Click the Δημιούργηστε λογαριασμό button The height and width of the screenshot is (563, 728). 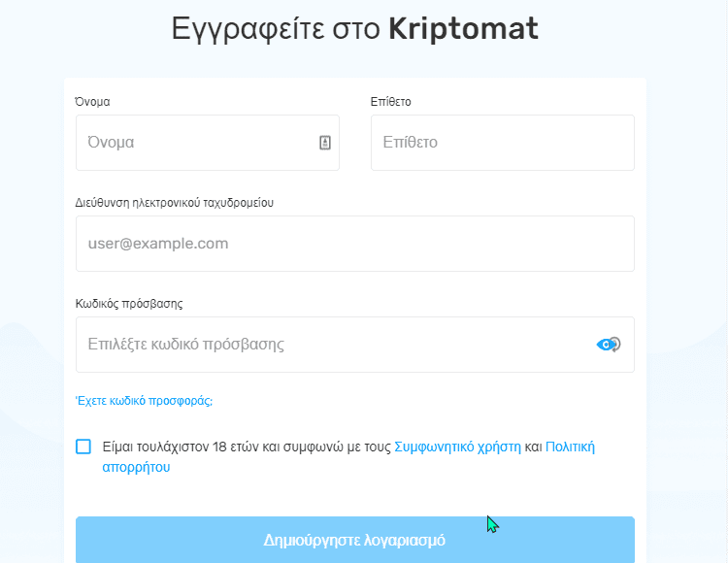(355, 540)
